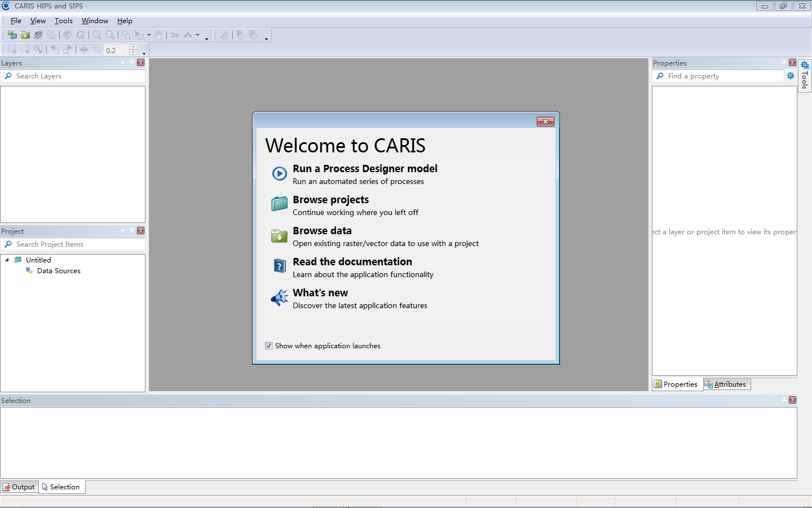Click the Select arrow tool icon
The width and height of the screenshot is (812, 508).
pyautogui.click(x=139, y=35)
